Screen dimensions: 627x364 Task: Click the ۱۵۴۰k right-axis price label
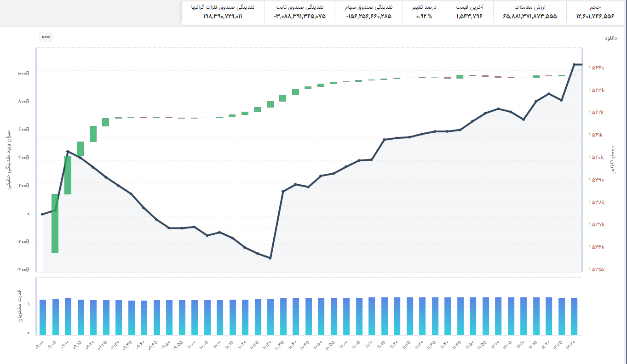coord(596,157)
